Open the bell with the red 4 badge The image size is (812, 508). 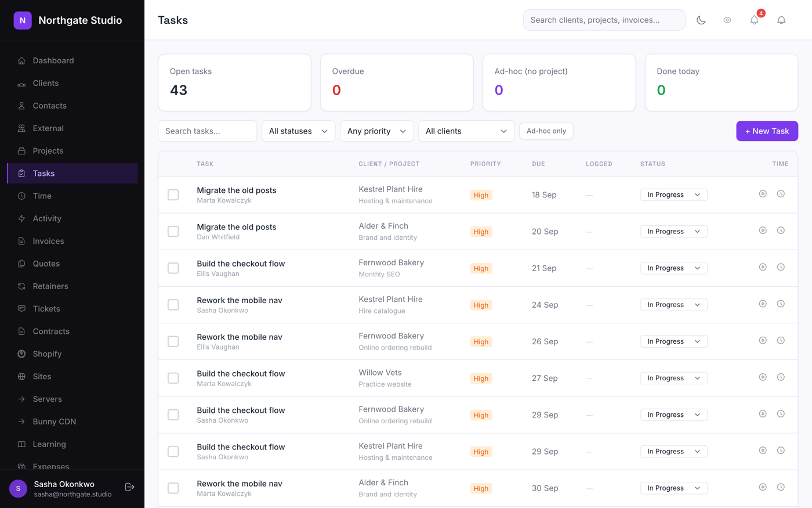[x=755, y=20]
